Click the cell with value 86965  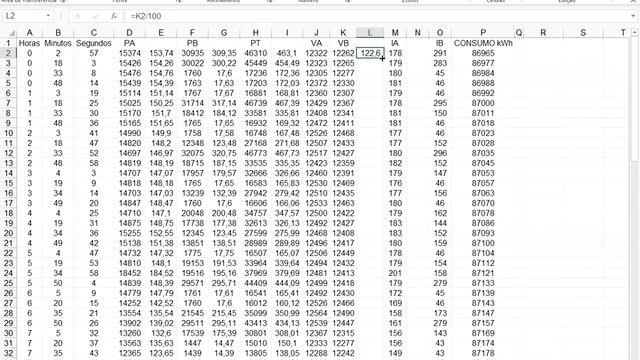pyautogui.click(x=483, y=53)
